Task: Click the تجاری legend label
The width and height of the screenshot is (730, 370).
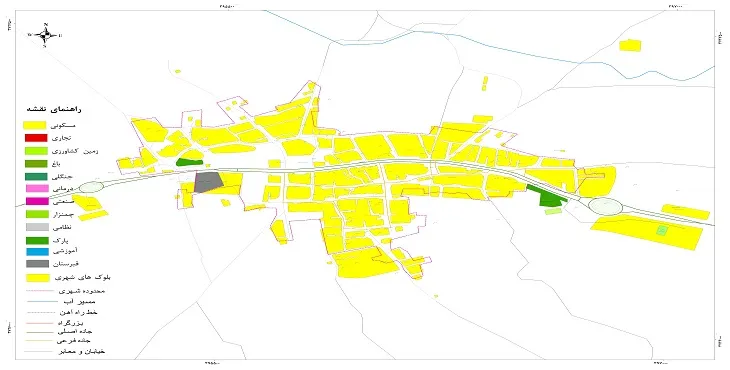Action: pyautogui.click(x=61, y=138)
